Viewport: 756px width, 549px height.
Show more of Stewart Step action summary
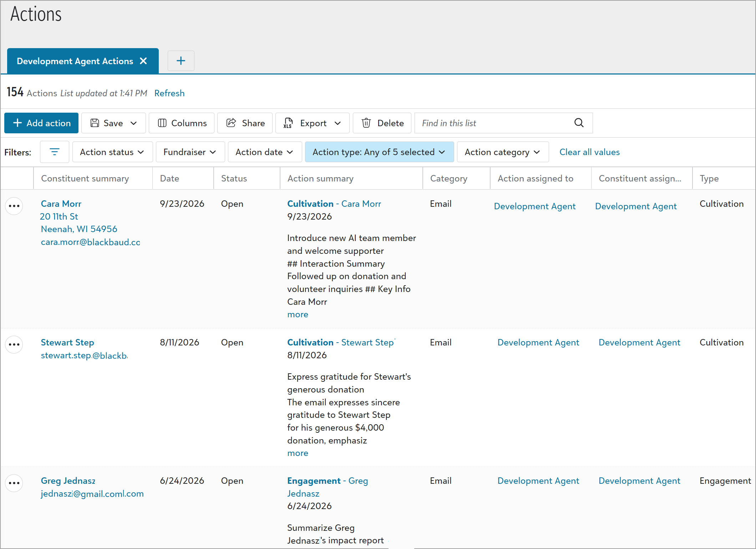[x=298, y=453]
